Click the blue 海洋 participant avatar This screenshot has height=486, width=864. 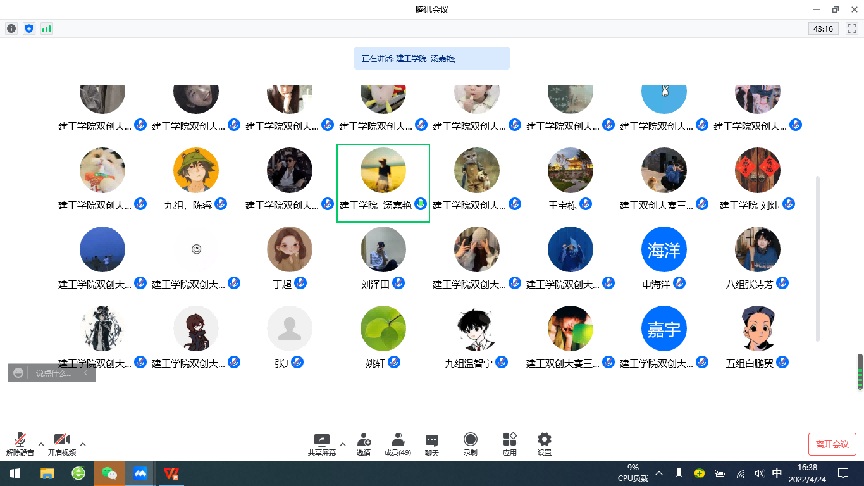pyautogui.click(x=665, y=250)
